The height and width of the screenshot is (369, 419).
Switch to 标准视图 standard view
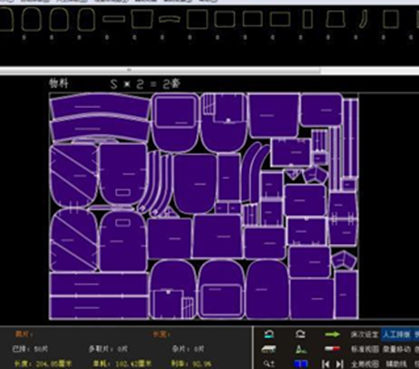(364, 349)
